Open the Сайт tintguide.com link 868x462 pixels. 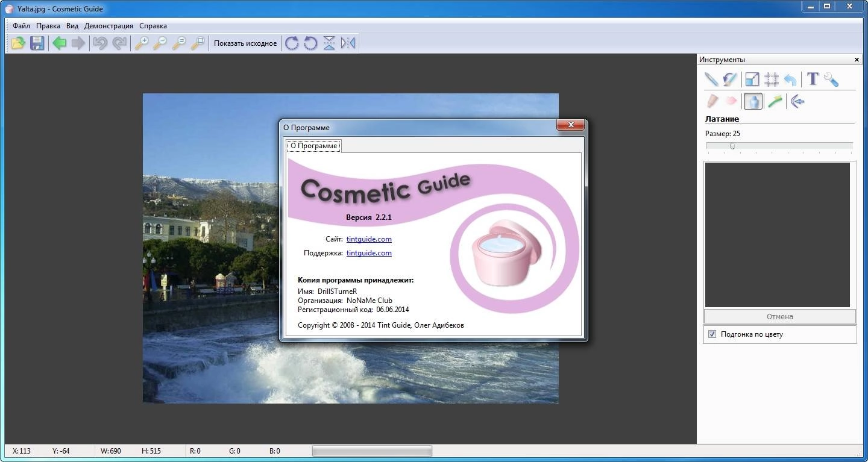point(369,239)
